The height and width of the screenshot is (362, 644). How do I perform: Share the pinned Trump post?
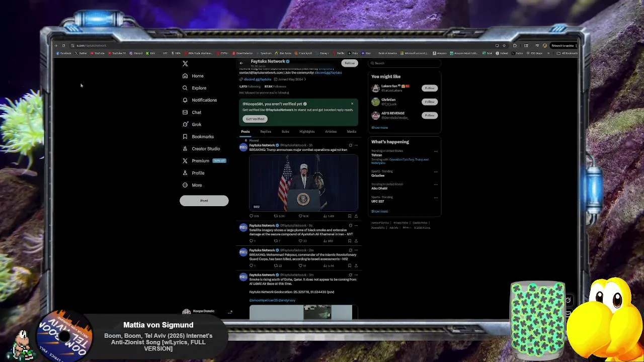pos(356,216)
